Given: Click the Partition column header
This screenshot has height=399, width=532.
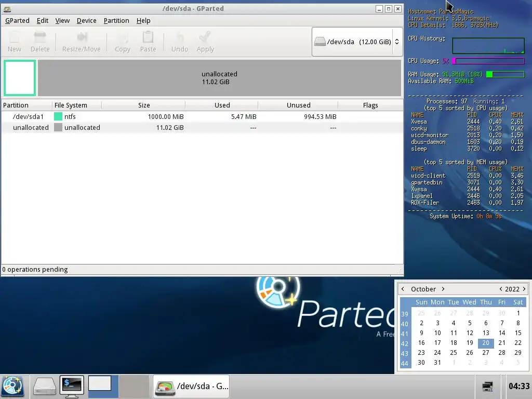Looking at the screenshot, I should click(x=27, y=105).
